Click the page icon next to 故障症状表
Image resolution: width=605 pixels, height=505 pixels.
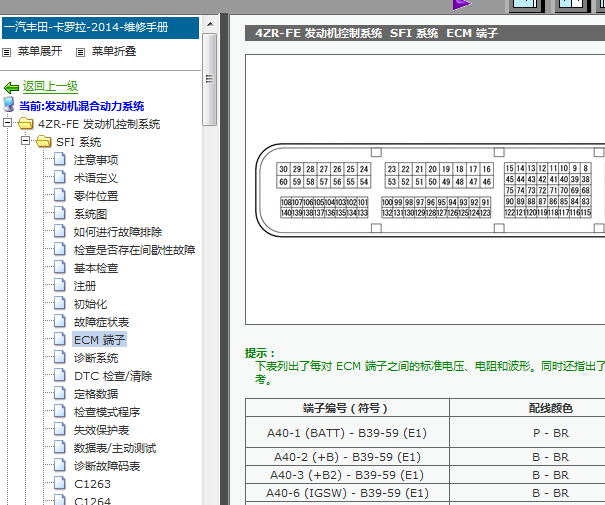click(x=60, y=321)
